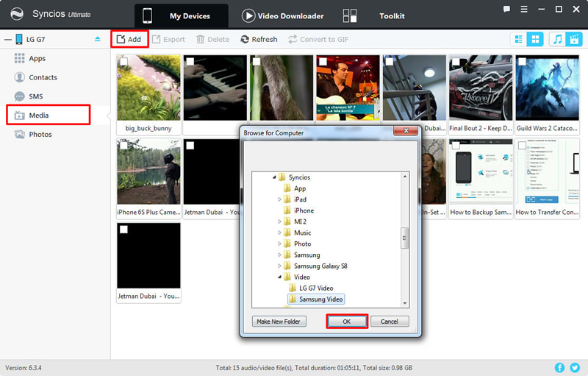This screenshot has width=588, height=376.
Task: Click the Syncios logo icon
Action: [17, 14]
